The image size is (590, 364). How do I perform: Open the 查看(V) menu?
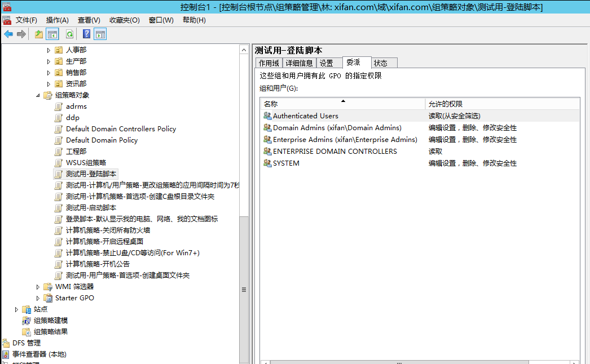[x=89, y=20]
